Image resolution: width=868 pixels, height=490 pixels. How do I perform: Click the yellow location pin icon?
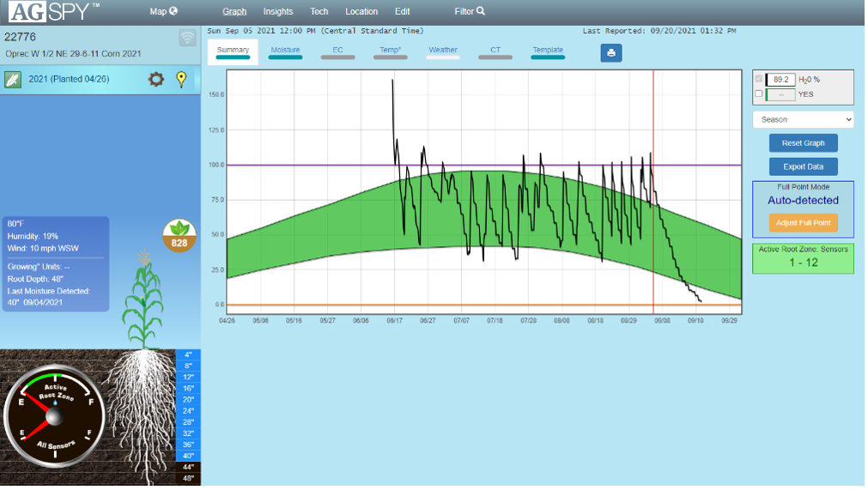coord(181,80)
